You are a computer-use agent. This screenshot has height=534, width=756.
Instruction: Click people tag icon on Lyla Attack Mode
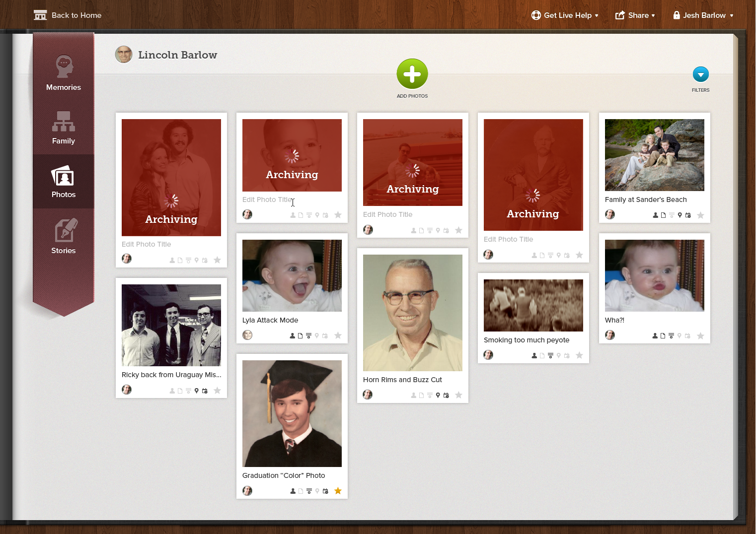point(293,336)
